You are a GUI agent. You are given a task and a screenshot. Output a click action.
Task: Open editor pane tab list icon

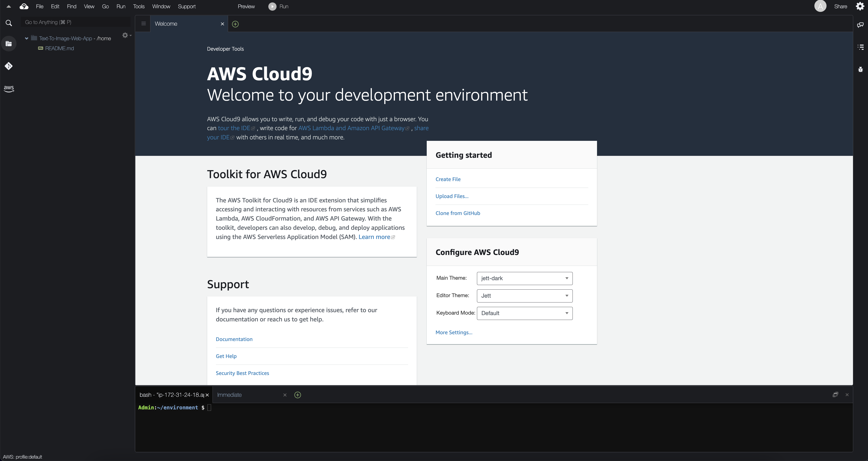click(x=144, y=24)
